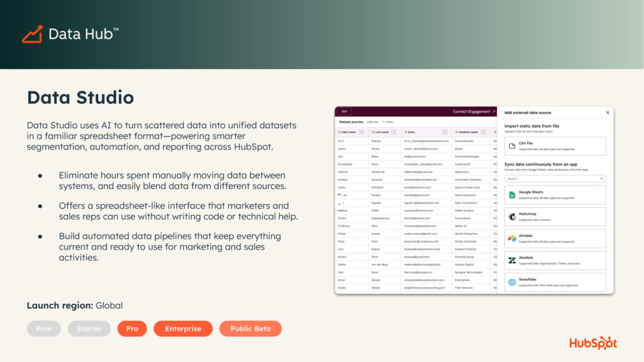
Task: Edit the Contact Engagement name via pencil icon
Action: click(494, 112)
